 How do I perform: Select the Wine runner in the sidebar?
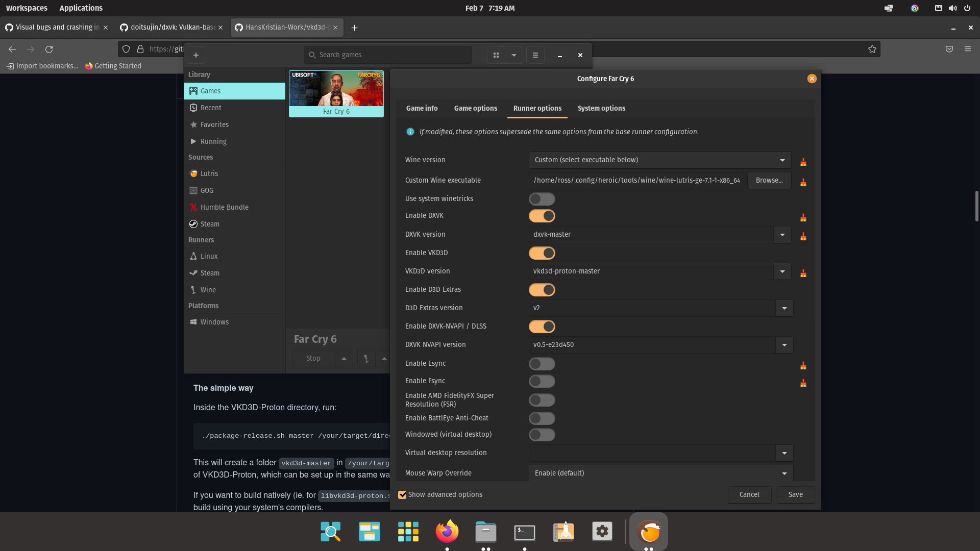(234, 290)
